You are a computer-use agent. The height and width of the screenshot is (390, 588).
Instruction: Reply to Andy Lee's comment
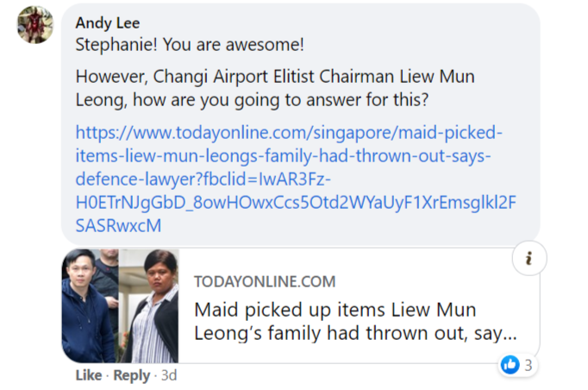tap(132, 375)
